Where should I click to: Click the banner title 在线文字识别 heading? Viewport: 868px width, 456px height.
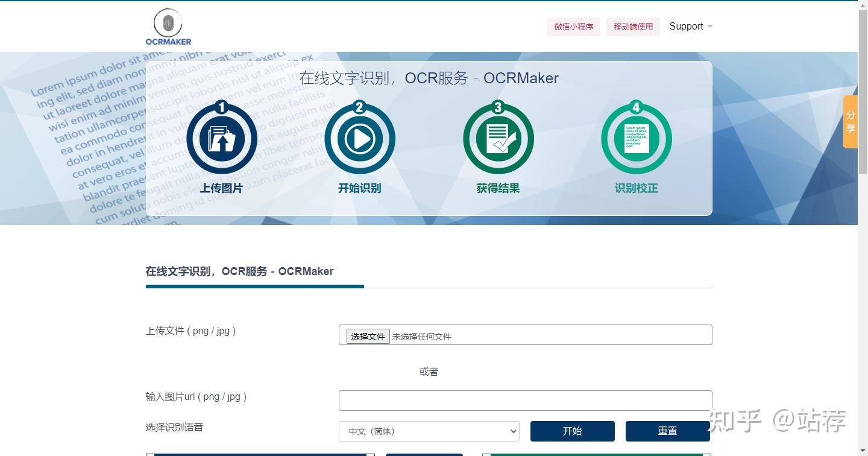click(429, 78)
